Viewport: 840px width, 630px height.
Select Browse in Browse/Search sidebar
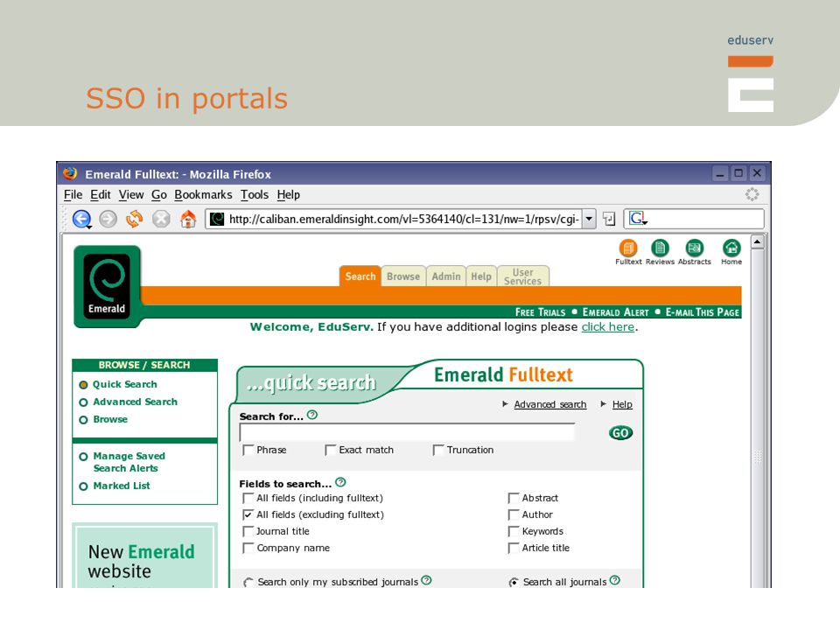pyautogui.click(x=110, y=419)
